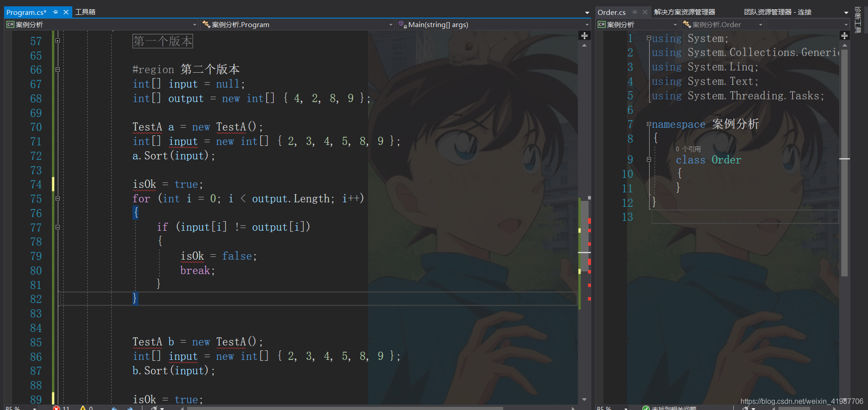Open the 团队资源管理器 - 连接 tab
The height and width of the screenshot is (410, 868).
(x=778, y=12)
